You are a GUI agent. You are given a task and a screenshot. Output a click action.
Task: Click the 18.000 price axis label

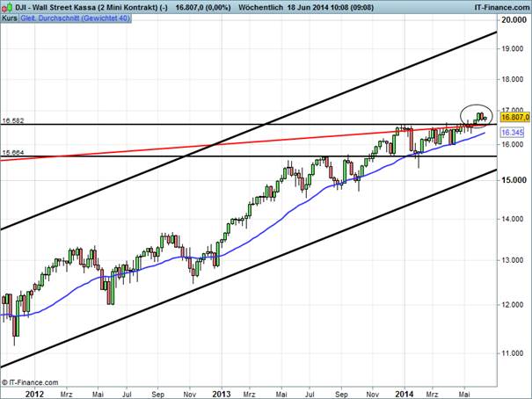(x=513, y=79)
